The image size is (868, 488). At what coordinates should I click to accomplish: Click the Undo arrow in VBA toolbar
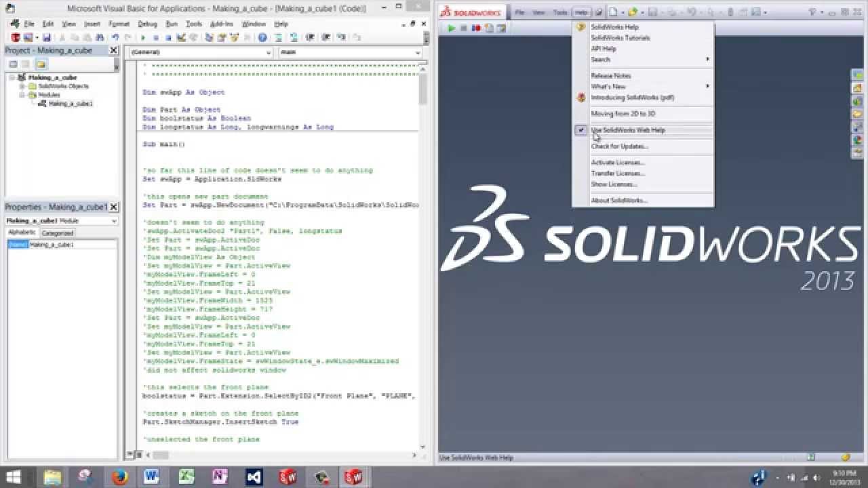pyautogui.click(x=115, y=37)
